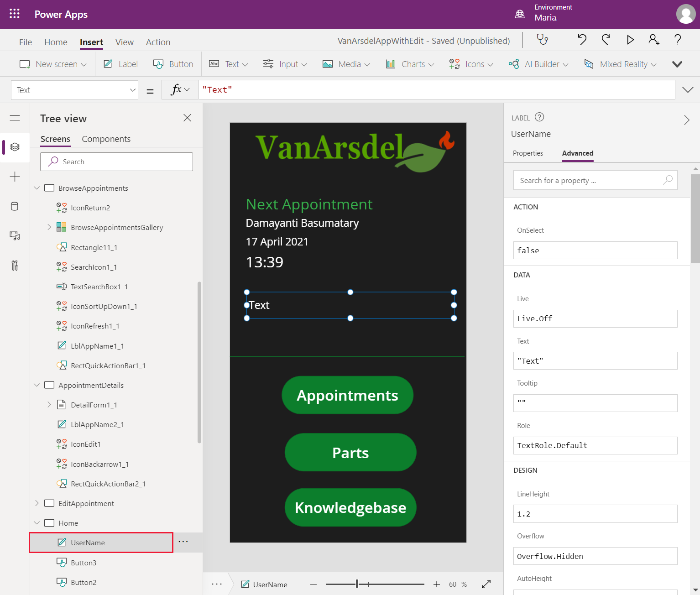Collapse the properties pane chevron

(x=686, y=120)
